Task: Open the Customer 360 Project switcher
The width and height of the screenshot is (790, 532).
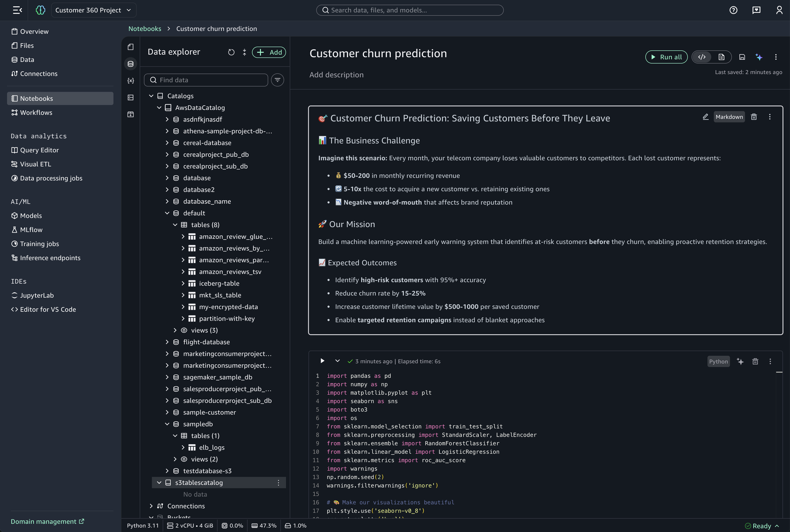Action: click(94, 10)
